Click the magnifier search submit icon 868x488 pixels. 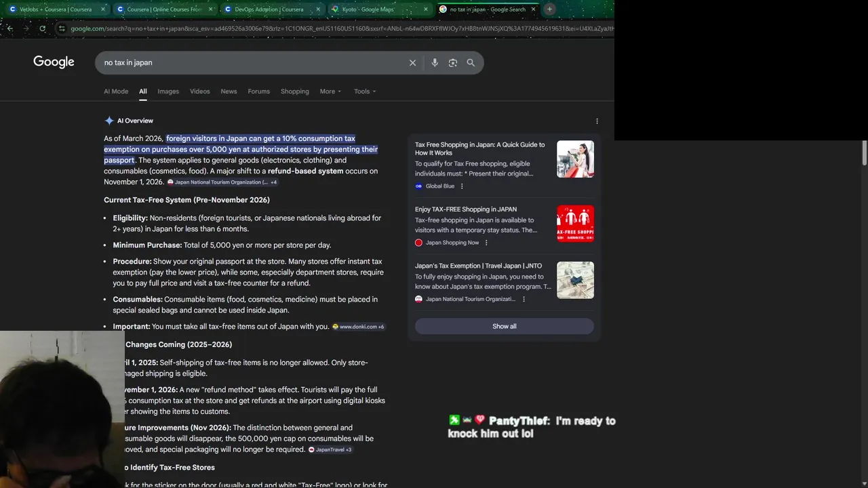coord(471,62)
